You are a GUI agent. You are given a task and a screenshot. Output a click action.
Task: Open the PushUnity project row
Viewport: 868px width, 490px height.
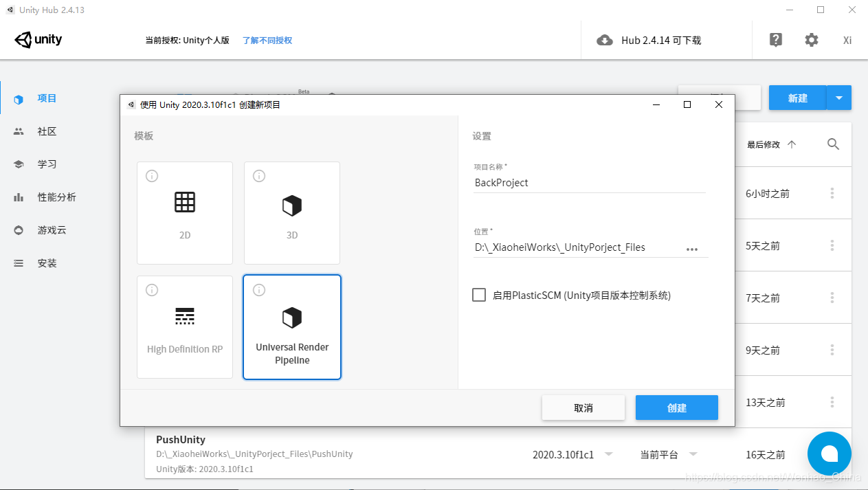[x=498, y=454]
